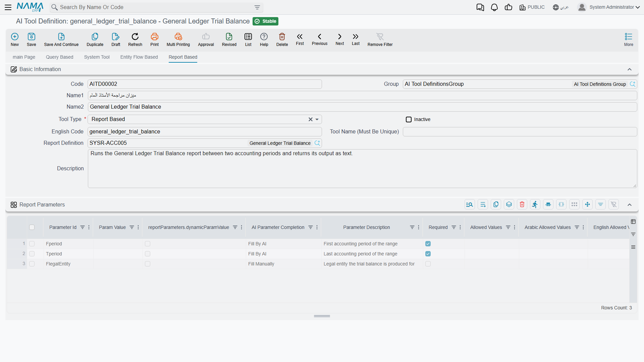Viewport: 644px width, 362px height.
Task: Refresh the record
Action: pos(135,40)
